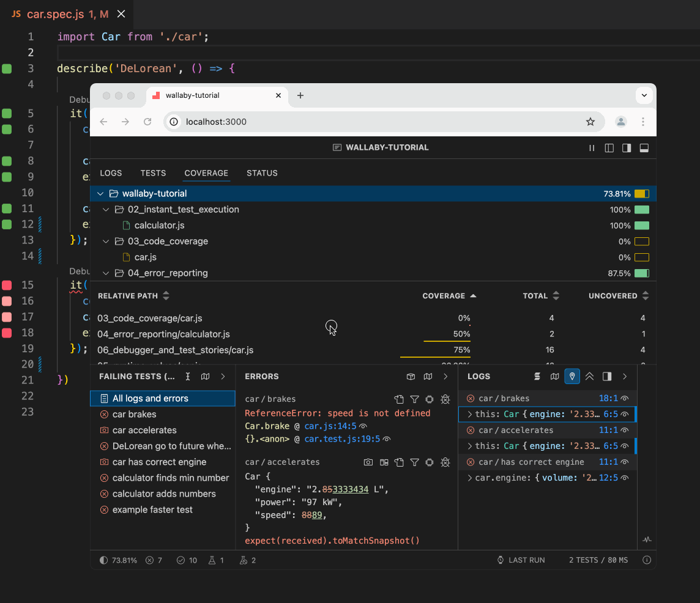Toggle the eye icon on car / brakes log row

(x=625, y=398)
